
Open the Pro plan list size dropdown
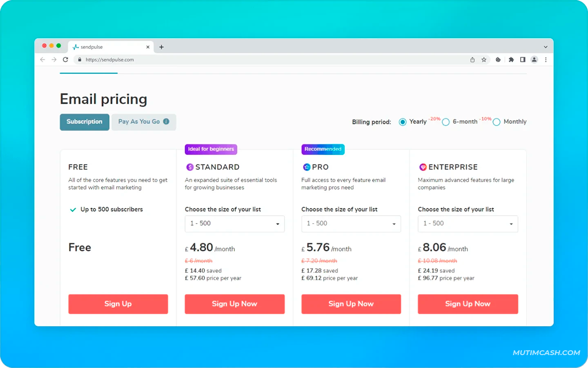tap(351, 224)
